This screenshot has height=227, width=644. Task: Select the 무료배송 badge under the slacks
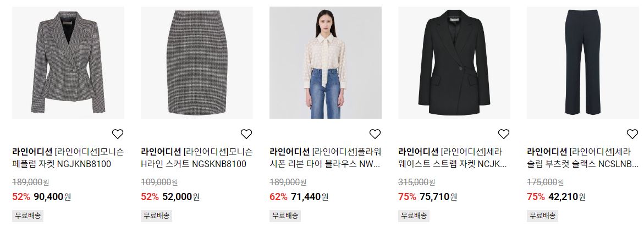(x=542, y=215)
